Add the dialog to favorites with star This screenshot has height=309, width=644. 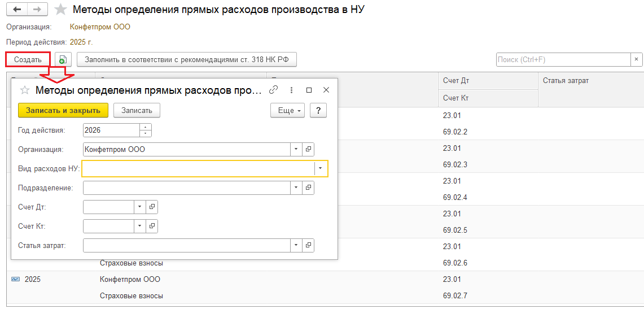point(24,90)
